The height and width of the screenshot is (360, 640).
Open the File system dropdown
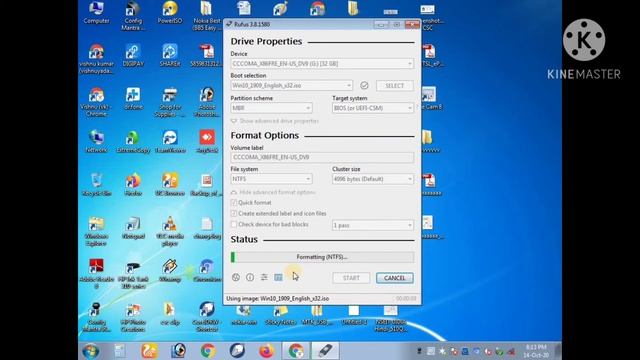coord(271,179)
